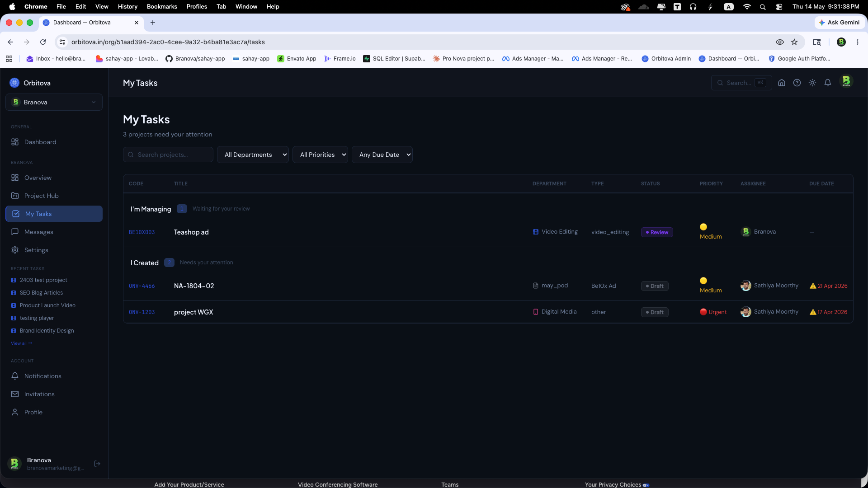The image size is (868, 488).
Task: Click the eye icon in address bar
Action: pos(780,42)
